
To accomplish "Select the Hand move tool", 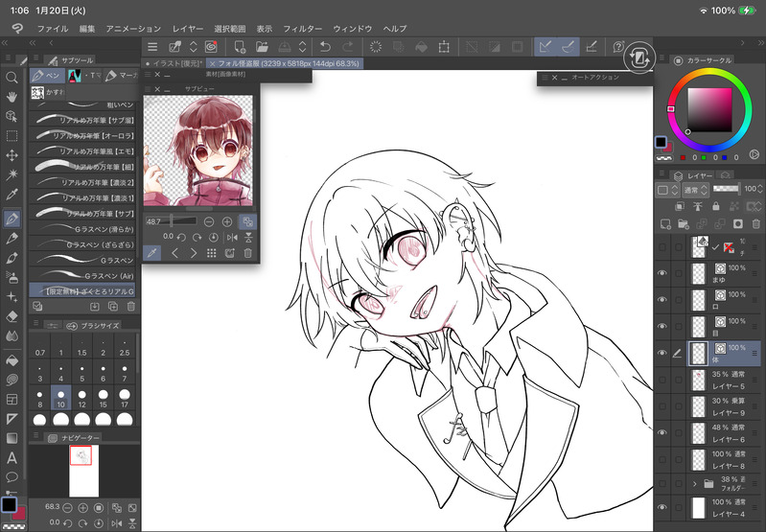I will (12, 97).
